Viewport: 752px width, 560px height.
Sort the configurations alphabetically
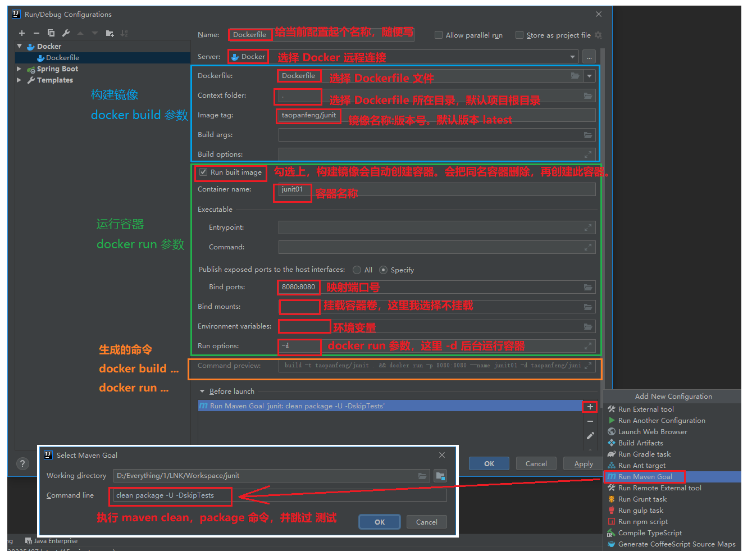click(x=124, y=34)
